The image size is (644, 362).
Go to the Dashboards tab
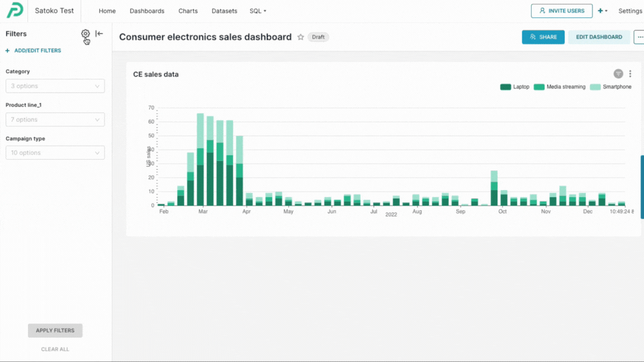147,11
